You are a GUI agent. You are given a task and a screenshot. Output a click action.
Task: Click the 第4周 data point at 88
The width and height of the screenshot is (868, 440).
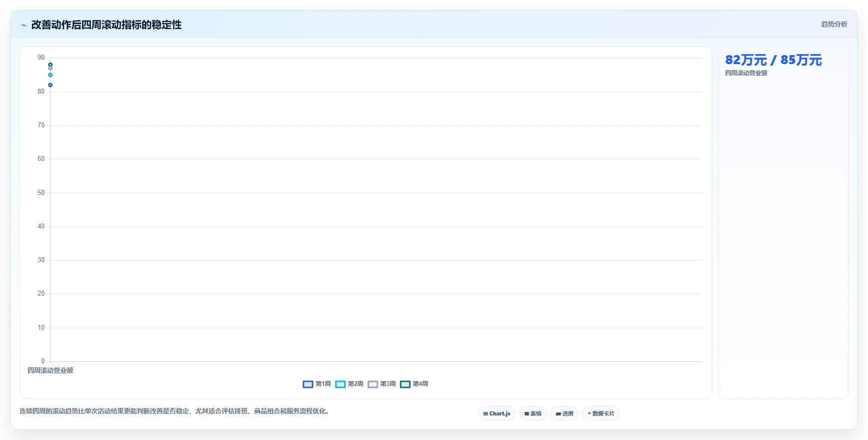[x=50, y=65]
